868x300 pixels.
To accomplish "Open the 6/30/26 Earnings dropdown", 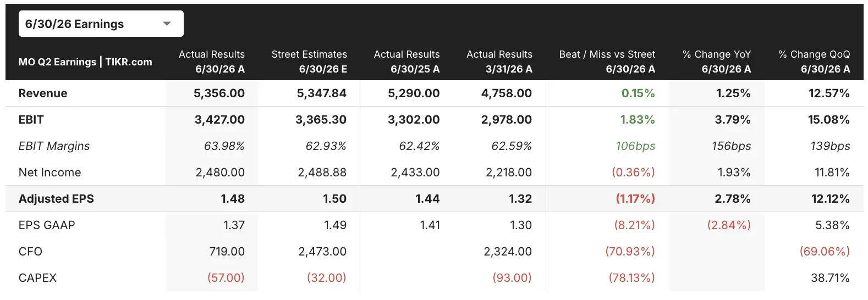I will 101,24.
